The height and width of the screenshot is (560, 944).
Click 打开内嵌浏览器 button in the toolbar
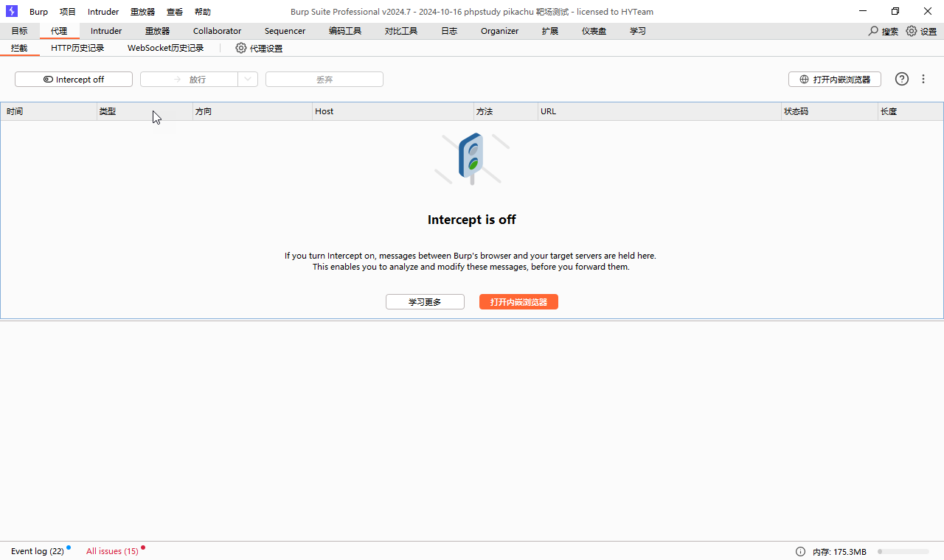835,80
